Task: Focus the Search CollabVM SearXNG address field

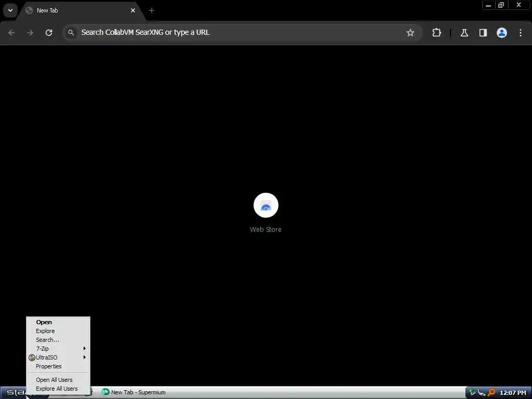Action: coord(243,33)
